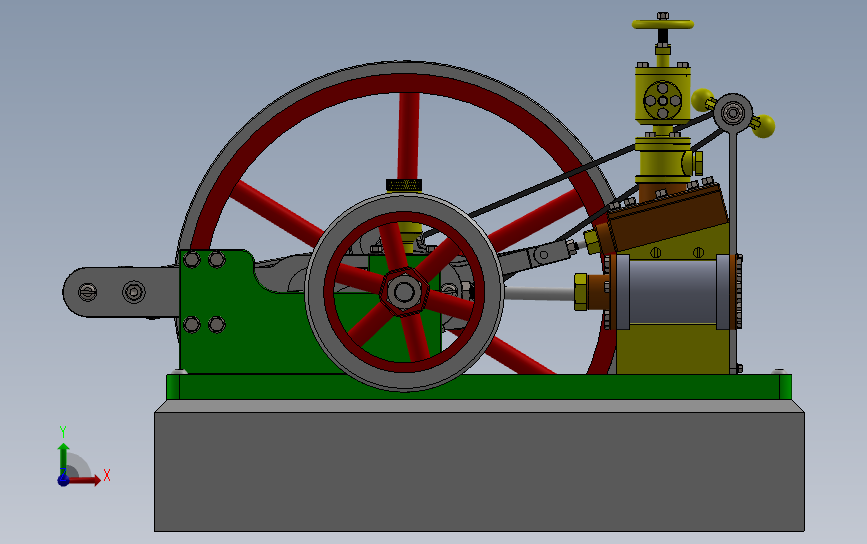Click the green Y axis arrow of triad
Image resolution: width=867 pixels, height=544 pixels.
pyautogui.click(x=64, y=458)
